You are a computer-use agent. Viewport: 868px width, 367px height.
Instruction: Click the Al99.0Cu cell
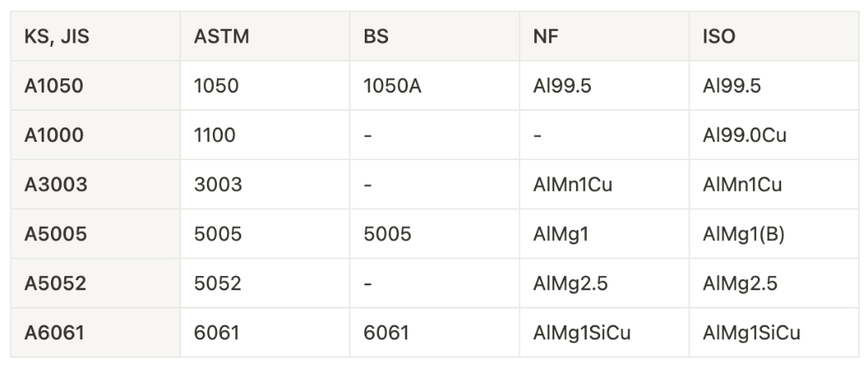coord(744,135)
